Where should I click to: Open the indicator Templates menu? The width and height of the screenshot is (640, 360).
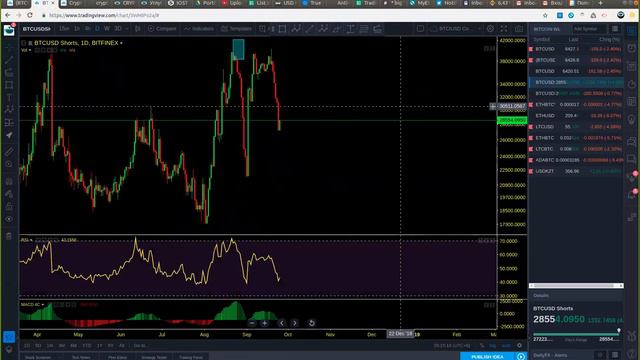click(237, 29)
